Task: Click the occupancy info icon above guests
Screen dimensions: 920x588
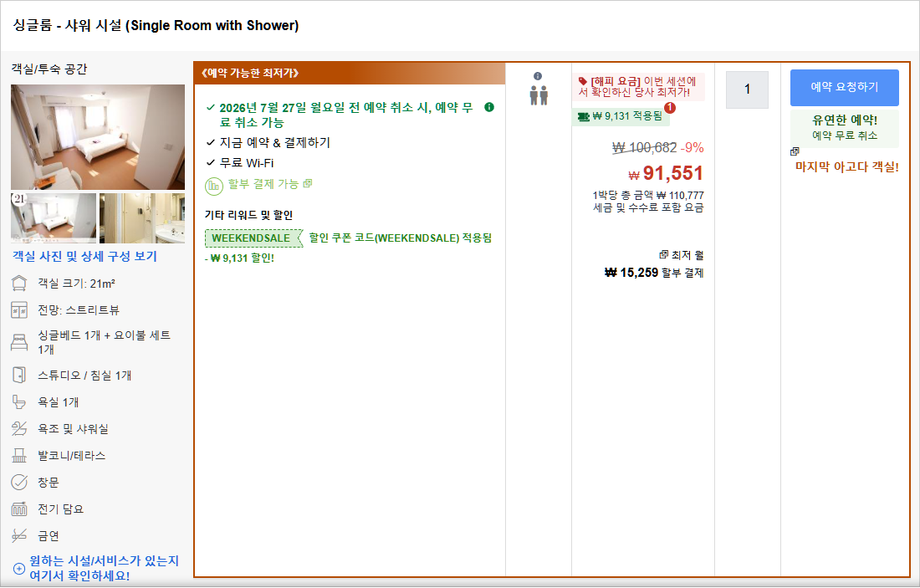Action: pyautogui.click(x=538, y=76)
